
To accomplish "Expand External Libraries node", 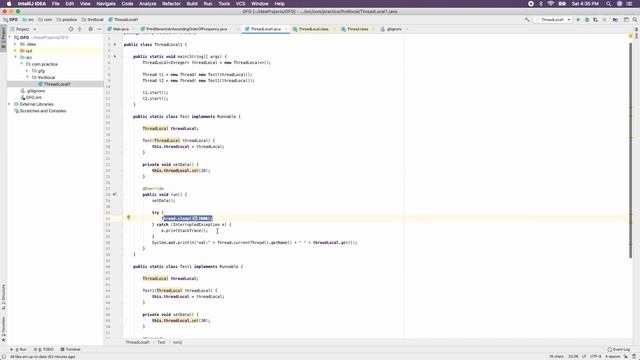I will (10, 104).
